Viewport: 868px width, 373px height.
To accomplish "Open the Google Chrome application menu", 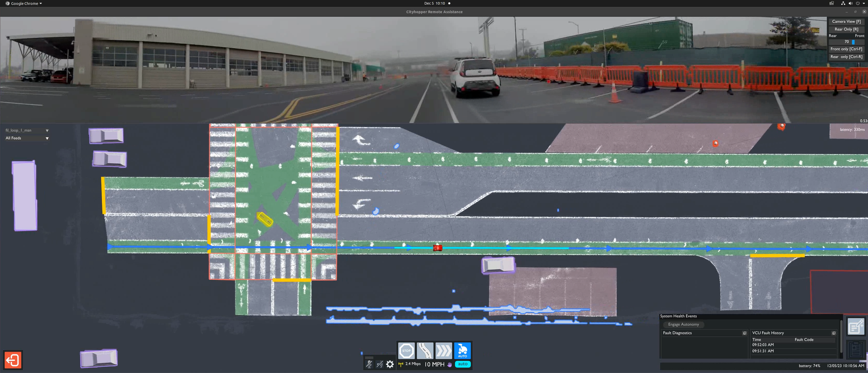I will click(24, 3).
